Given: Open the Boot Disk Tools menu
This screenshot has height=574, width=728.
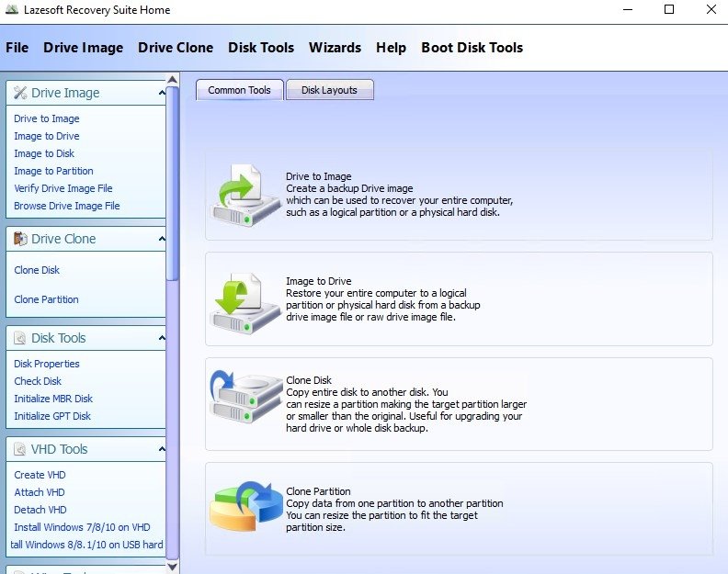Looking at the screenshot, I should pyautogui.click(x=472, y=48).
